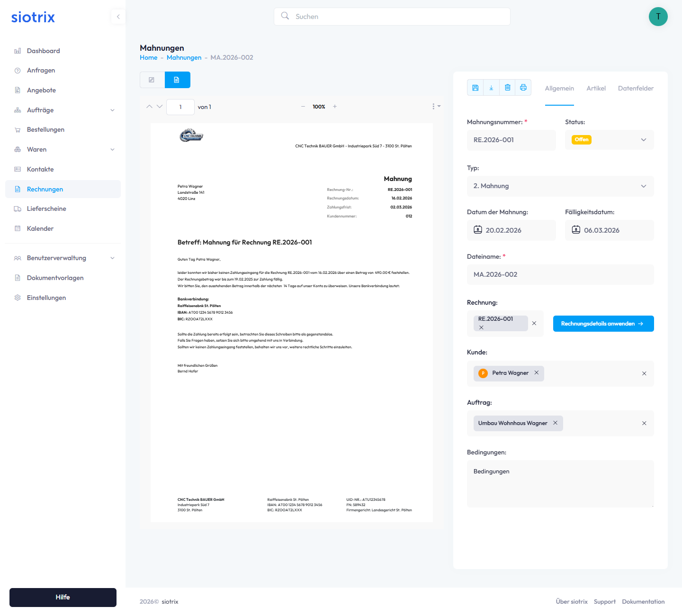Viewport: 682px width, 616px height.
Task: Zoom in the PDF with plus icon
Action: pos(335,107)
